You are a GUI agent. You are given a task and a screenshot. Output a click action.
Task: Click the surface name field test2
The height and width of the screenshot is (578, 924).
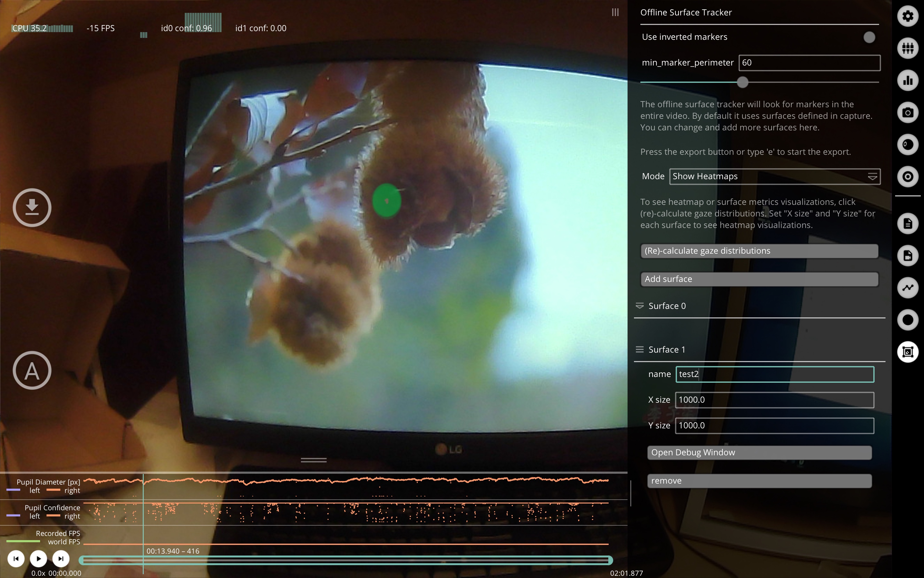click(775, 374)
